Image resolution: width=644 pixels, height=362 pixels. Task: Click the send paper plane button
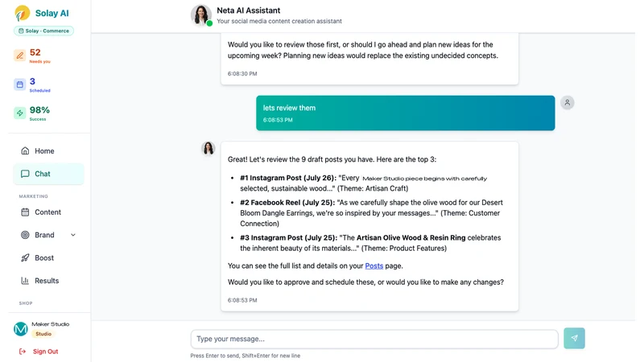[x=574, y=338]
